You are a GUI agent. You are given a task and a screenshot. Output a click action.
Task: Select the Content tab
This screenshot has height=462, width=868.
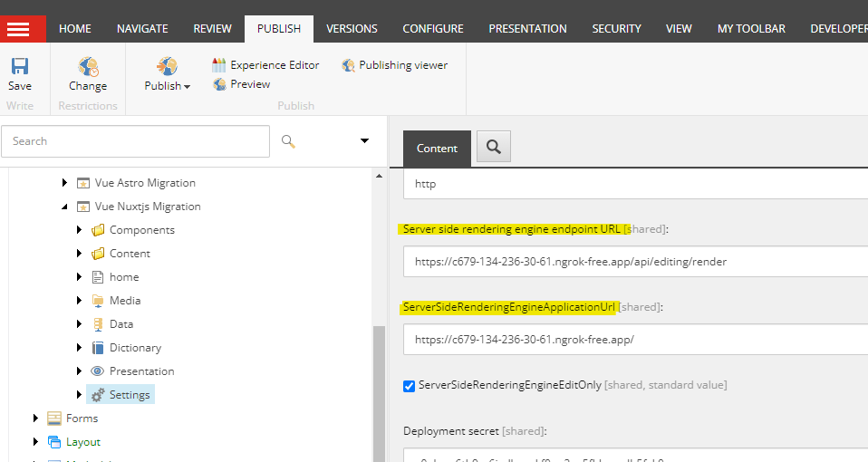(x=437, y=149)
